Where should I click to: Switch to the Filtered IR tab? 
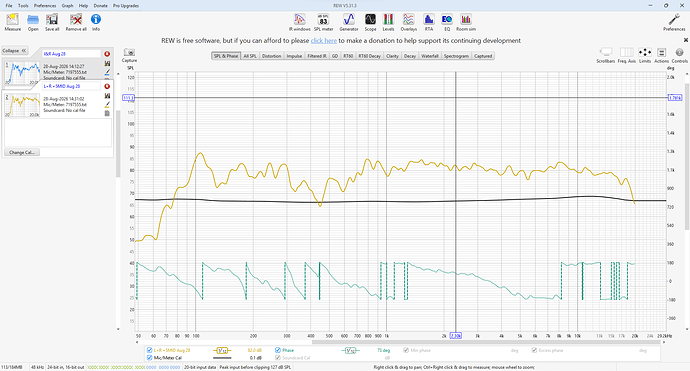pyautogui.click(x=317, y=56)
